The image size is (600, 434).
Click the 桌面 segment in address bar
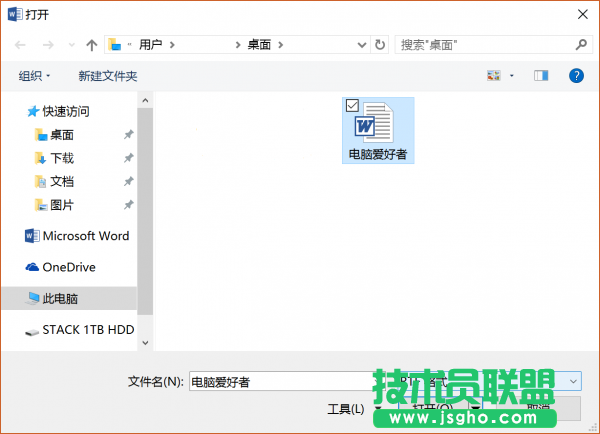coord(258,45)
